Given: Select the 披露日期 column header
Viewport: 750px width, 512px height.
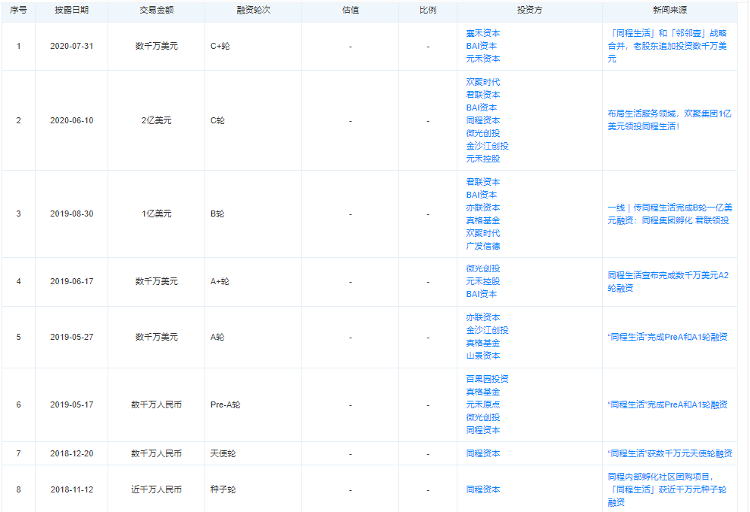Looking at the screenshot, I should 72,10.
